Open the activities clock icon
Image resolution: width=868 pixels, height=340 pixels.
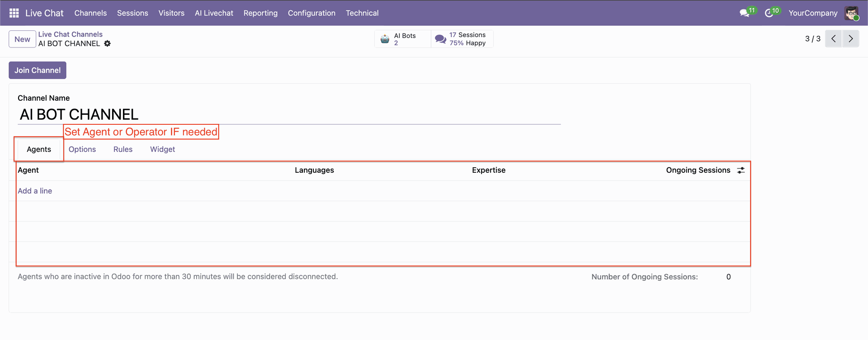(x=769, y=13)
